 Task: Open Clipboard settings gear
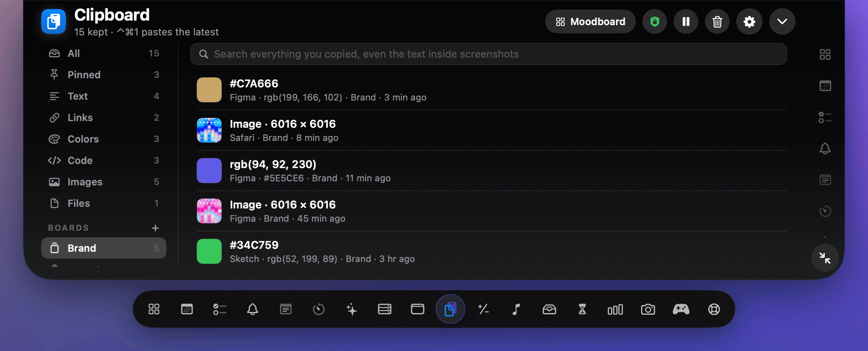coord(749,21)
